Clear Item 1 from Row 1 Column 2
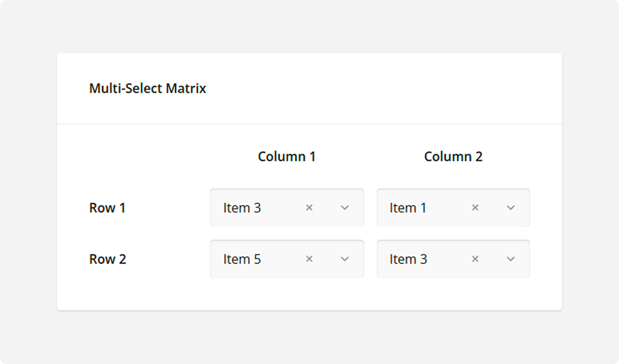The height and width of the screenshot is (364, 619). tap(475, 208)
